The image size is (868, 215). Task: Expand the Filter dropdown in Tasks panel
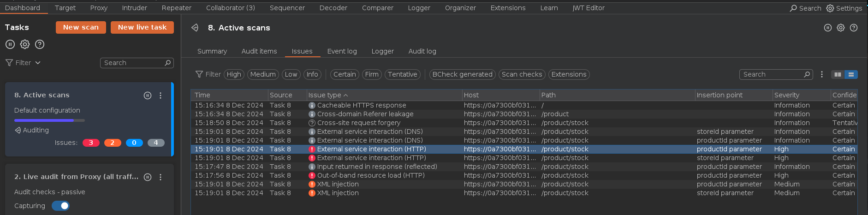23,63
